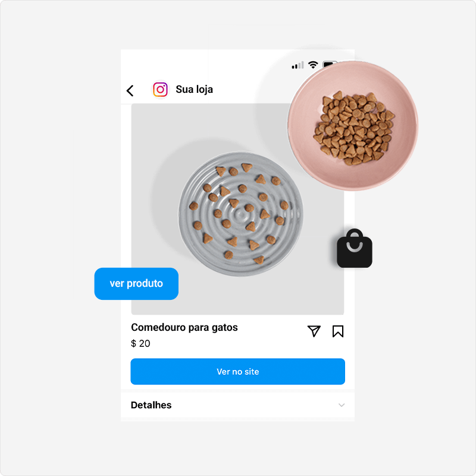The width and height of the screenshot is (476, 476).
Task: Go back using the left arrow
Action: tap(130, 90)
